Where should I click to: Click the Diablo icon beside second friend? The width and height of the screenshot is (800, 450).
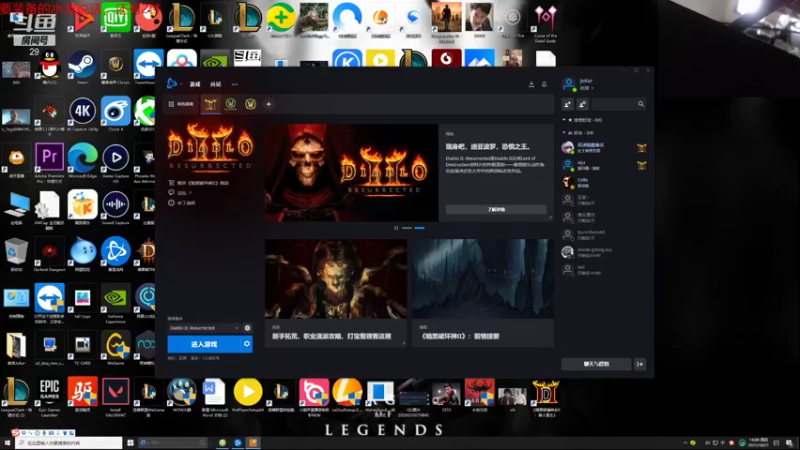pos(641,165)
